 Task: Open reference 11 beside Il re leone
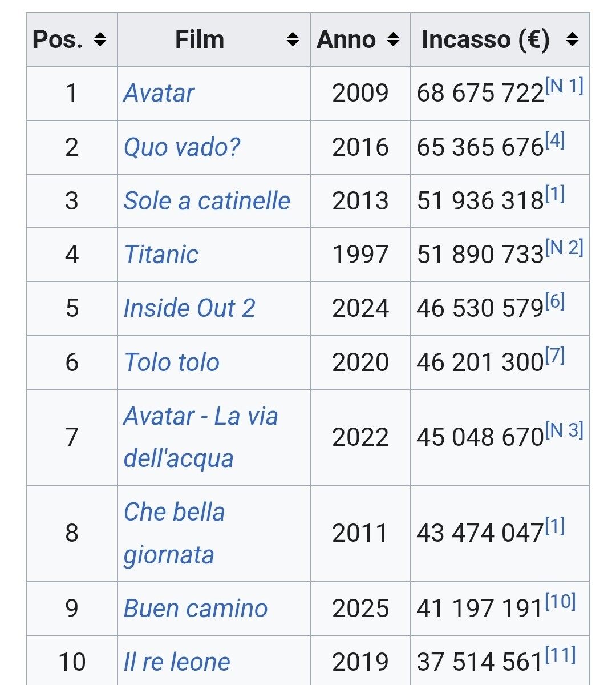560,655
